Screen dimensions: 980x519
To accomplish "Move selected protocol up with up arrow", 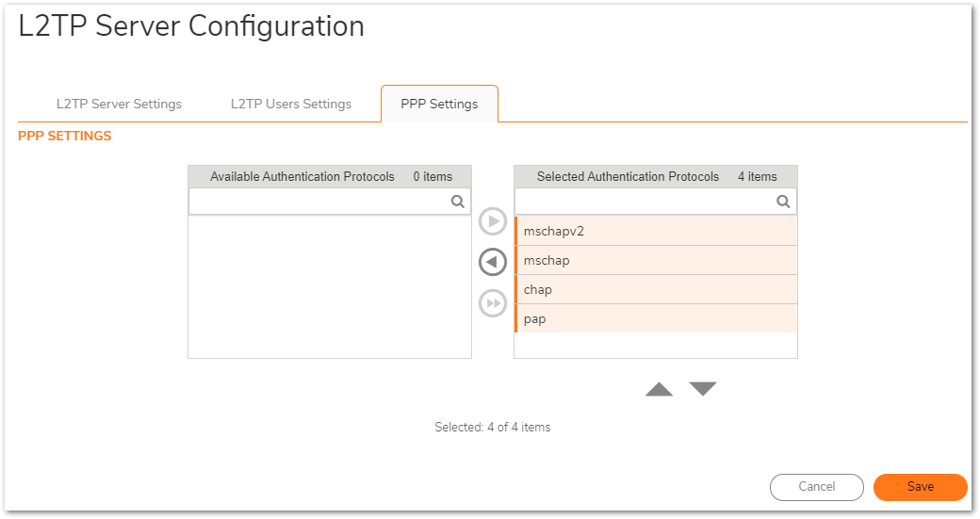I will pyautogui.click(x=659, y=389).
